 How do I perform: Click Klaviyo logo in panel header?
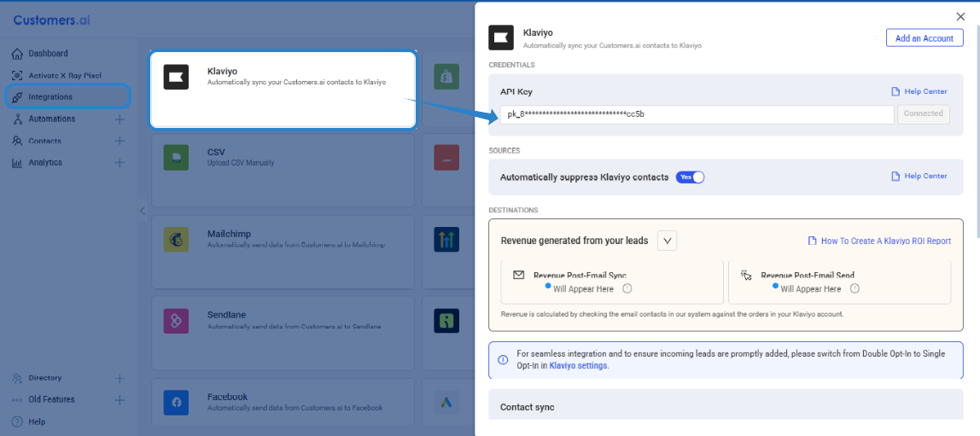click(501, 38)
